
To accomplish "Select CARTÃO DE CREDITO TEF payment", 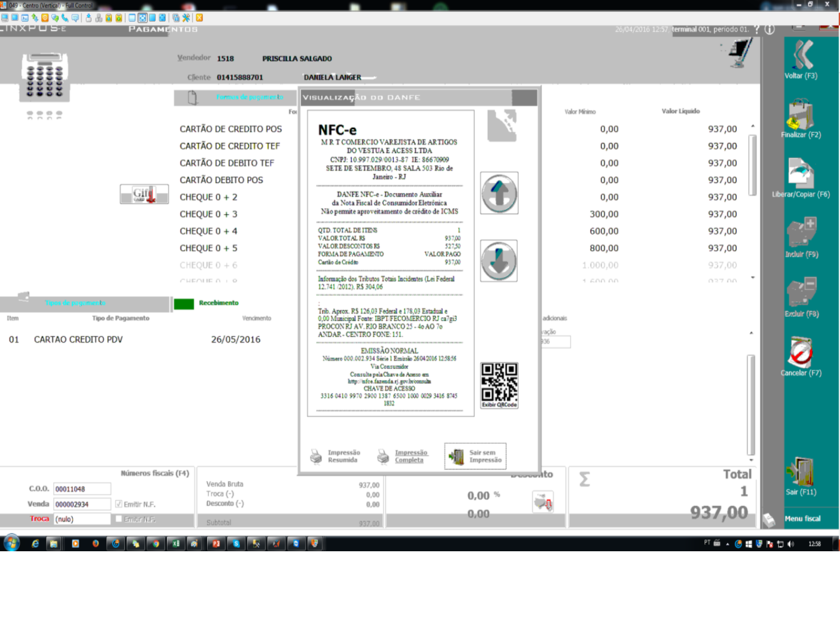I will (x=230, y=146).
